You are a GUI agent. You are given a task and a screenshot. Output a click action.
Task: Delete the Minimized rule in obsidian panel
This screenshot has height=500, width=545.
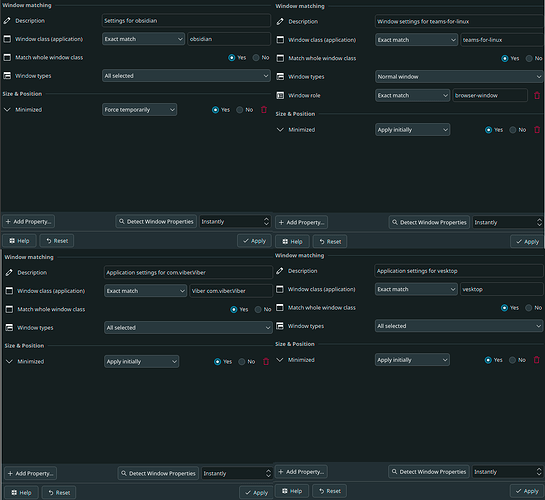pyautogui.click(x=264, y=110)
